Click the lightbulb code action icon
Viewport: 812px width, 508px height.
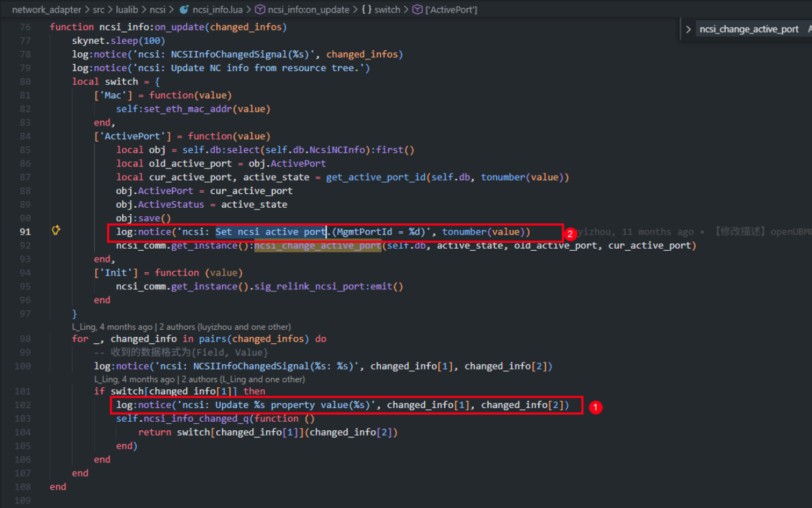[56, 230]
